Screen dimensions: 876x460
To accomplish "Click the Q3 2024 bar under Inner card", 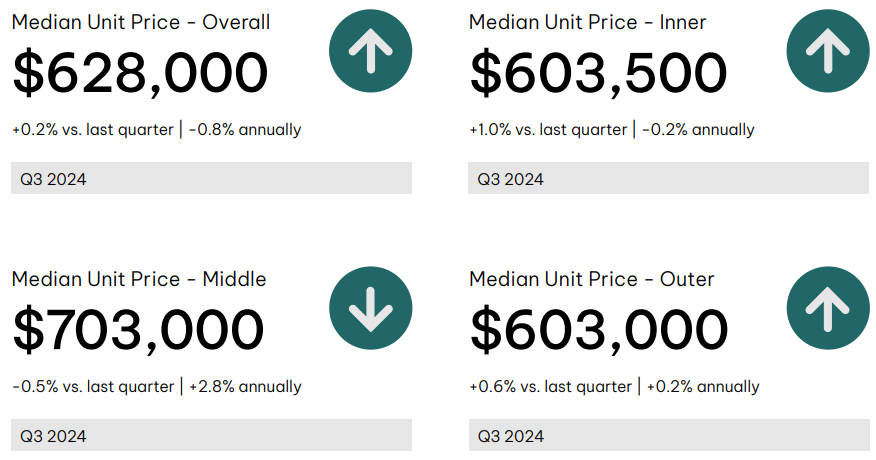I will [668, 178].
